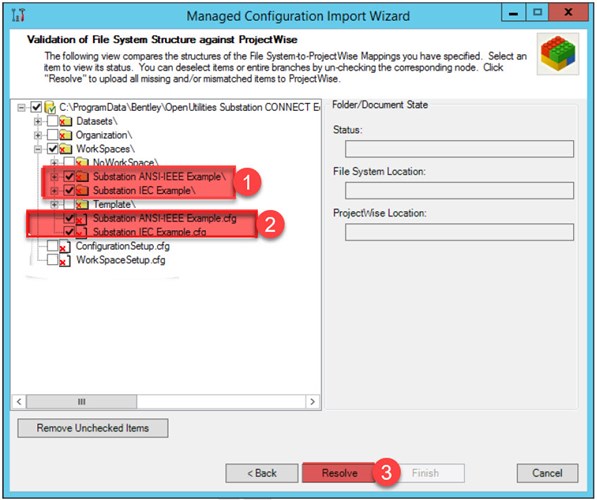Select Substation ANSI-IEEE Example.cfg tree item
Viewport: 597px width, 500px height.
pyautogui.click(x=164, y=218)
